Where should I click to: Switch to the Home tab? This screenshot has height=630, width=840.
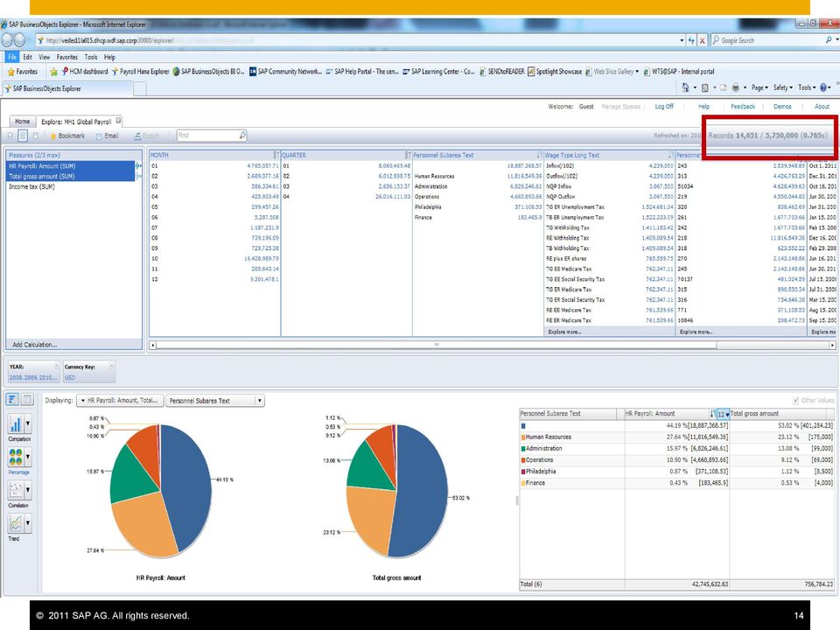click(23, 122)
